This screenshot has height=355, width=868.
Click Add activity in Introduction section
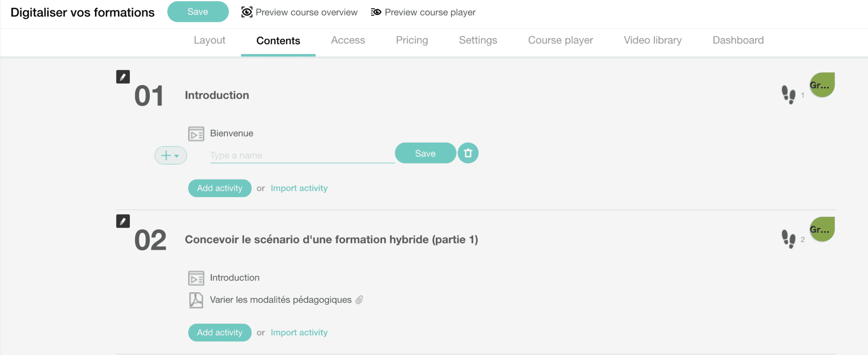[x=220, y=188]
